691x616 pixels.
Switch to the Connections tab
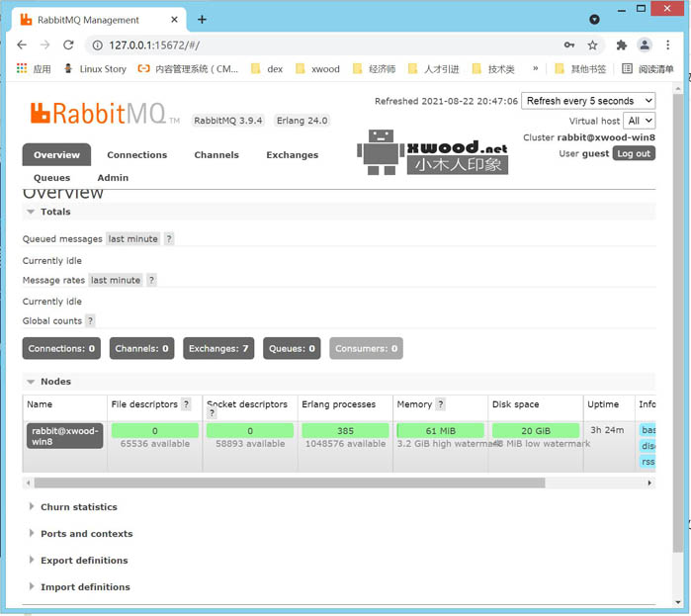coord(137,154)
